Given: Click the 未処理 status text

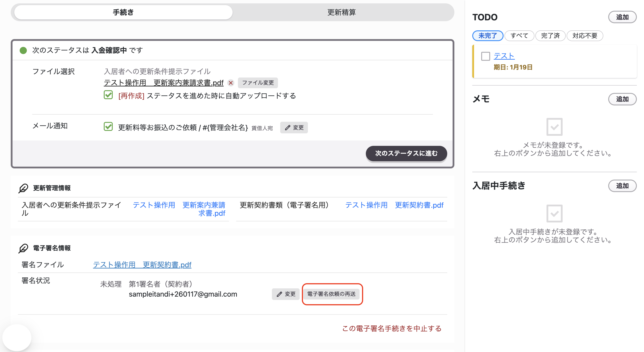Looking at the screenshot, I should pyautogui.click(x=111, y=284).
